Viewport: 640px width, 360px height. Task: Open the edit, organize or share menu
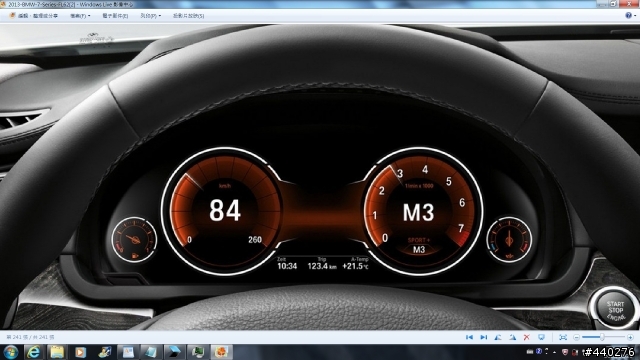click(34, 16)
